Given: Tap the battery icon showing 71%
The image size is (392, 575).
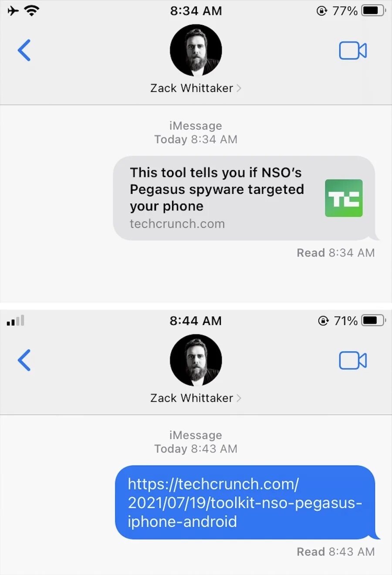Looking at the screenshot, I should (x=373, y=321).
